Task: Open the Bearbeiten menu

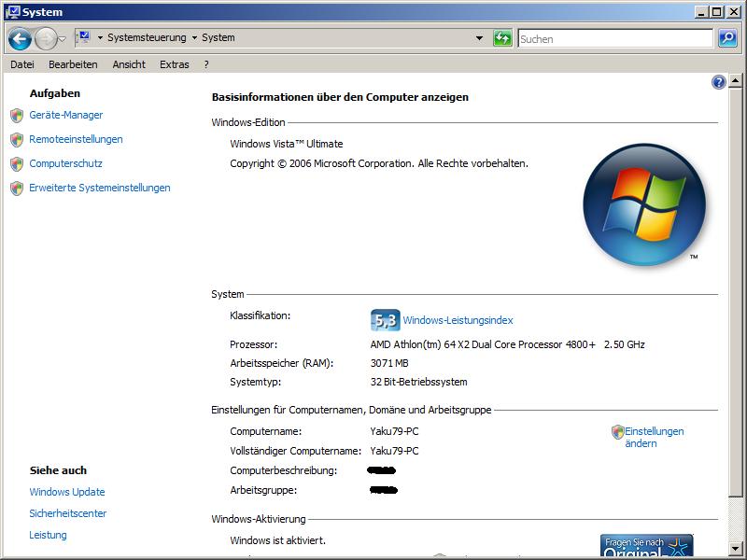Action: coord(73,64)
